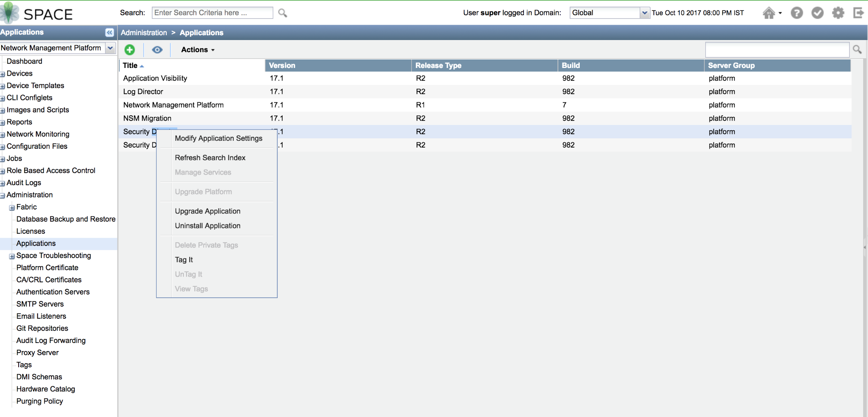Viewport: 868px width, 417px height.
Task: Open the home icon menu
Action: point(771,13)
